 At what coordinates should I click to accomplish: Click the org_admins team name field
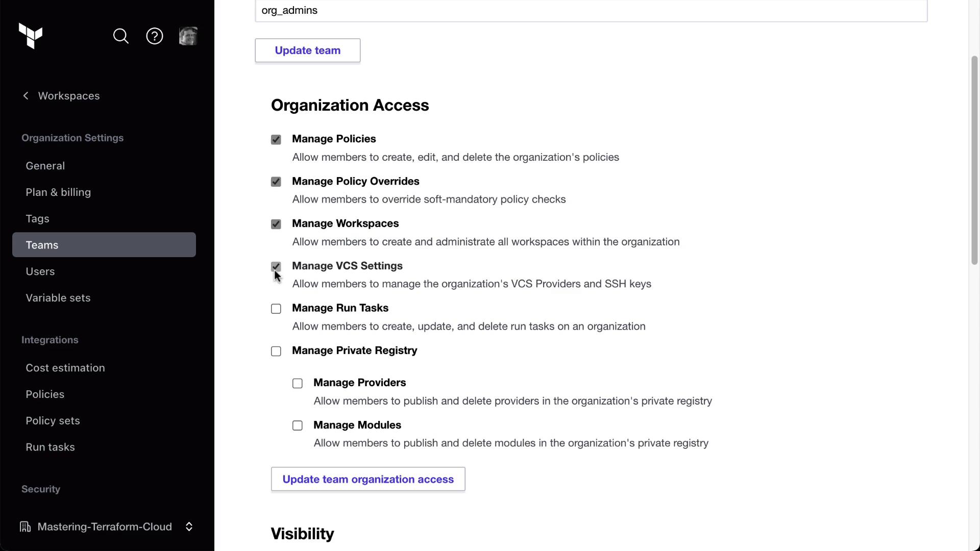coord(591,11)
